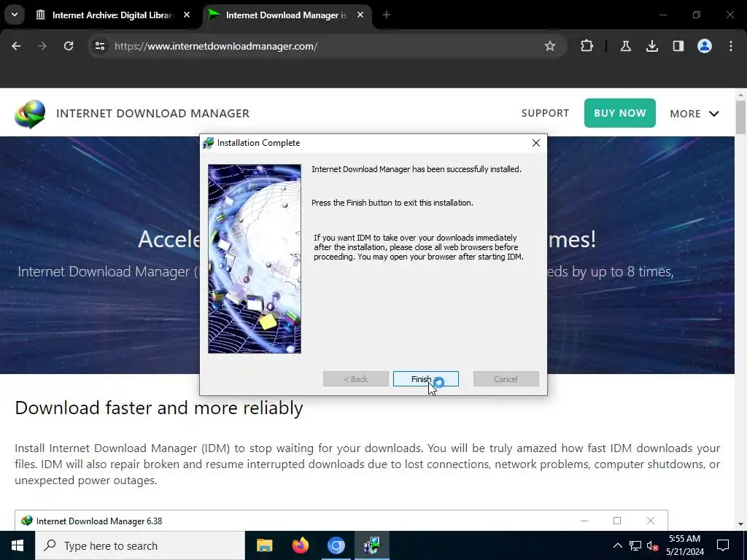This screenshot has height=560, width=747.
Task: Close the Installation Complete dialog
Action: (x=536, y=143)
